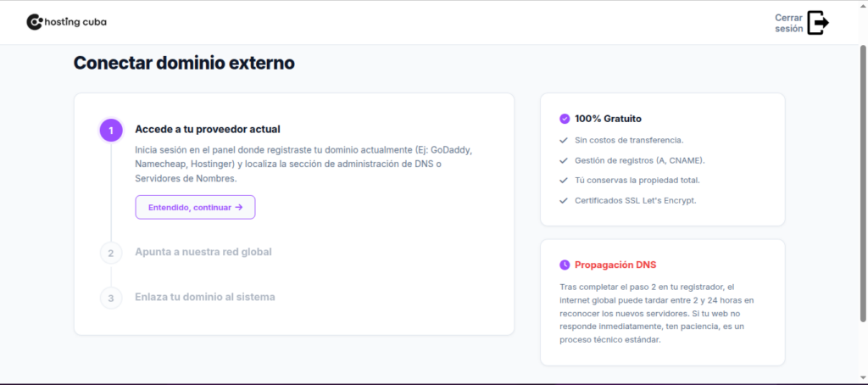Viewport: 868px width, 385px height.
Task: Click the step 1 purple circle
Action: (x=111, y=130)
